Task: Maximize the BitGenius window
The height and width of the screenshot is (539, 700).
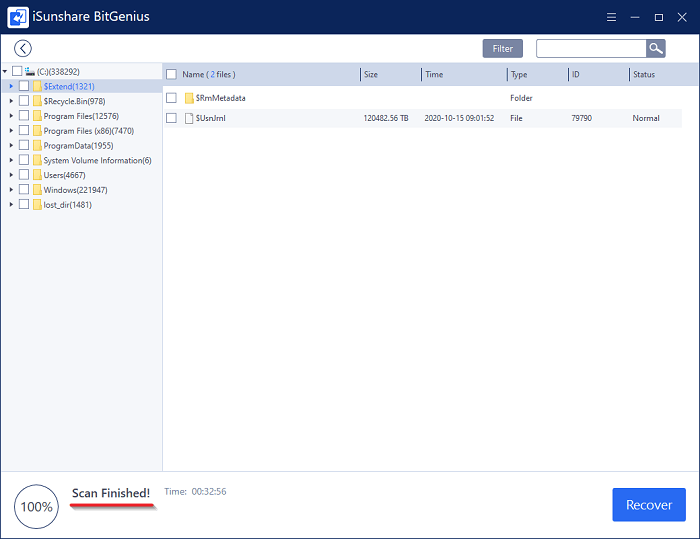Action: [658, 17]
